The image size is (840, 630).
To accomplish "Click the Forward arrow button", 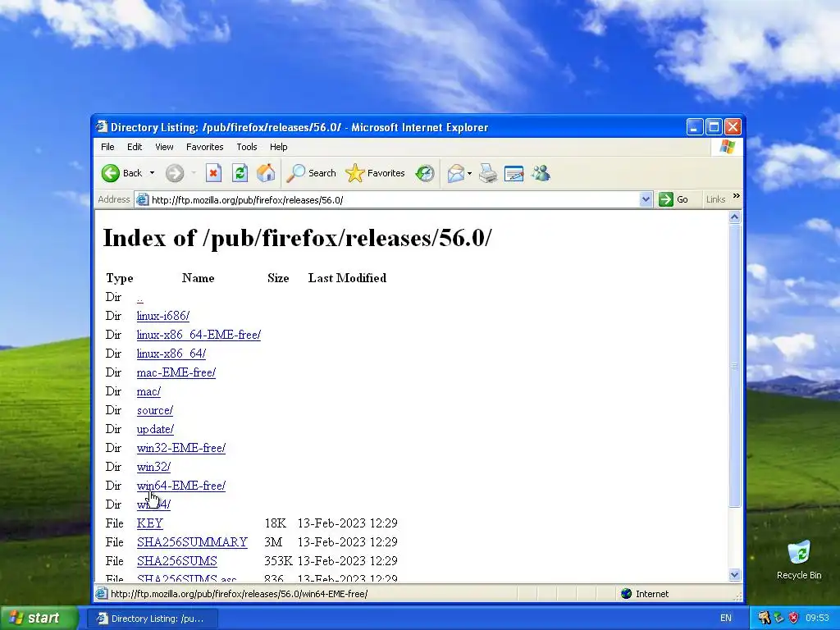I will (175, 173).
